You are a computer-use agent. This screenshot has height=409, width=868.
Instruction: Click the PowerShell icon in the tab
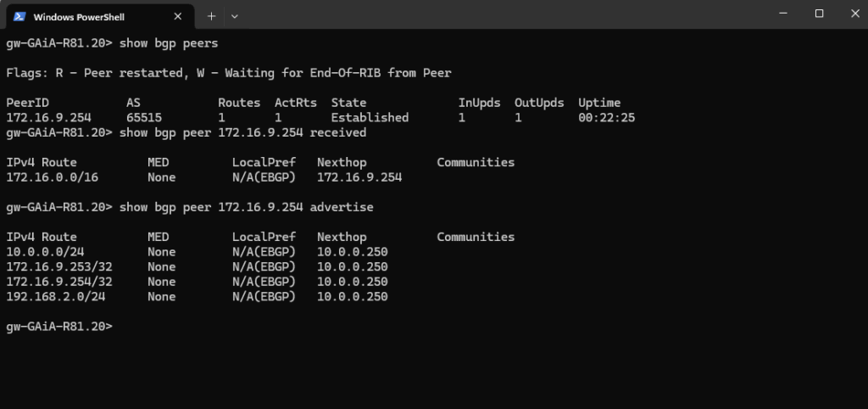pos(19,17)
